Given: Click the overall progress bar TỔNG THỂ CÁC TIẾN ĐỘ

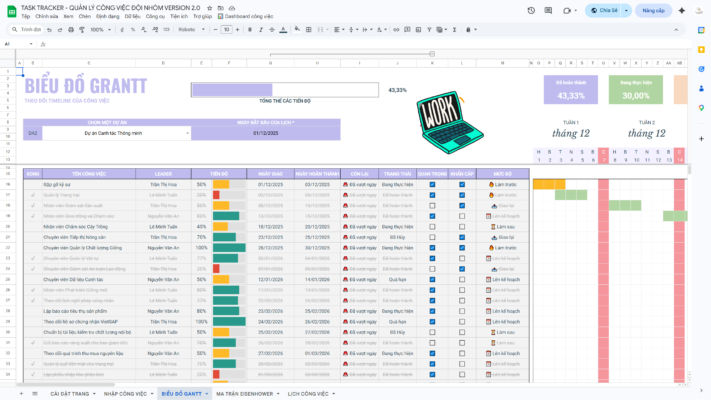Looking at the screenshot, I should click(x=285, y=90).
